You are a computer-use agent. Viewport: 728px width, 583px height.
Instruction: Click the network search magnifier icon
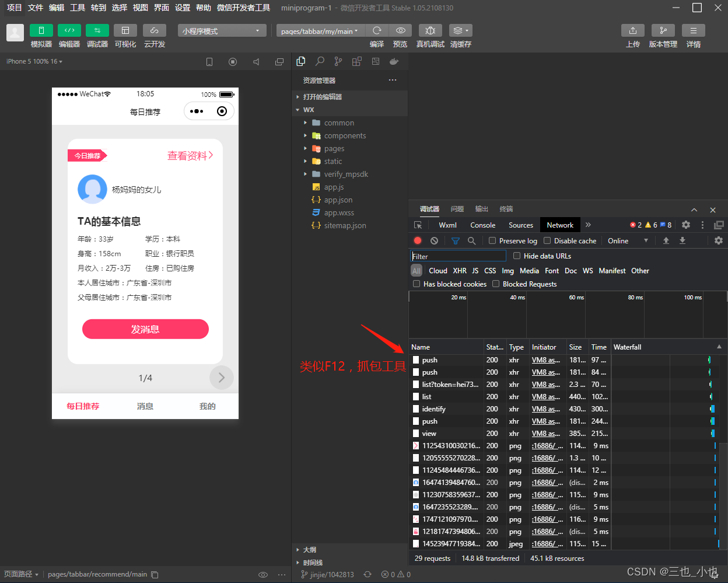pos(471,240)
